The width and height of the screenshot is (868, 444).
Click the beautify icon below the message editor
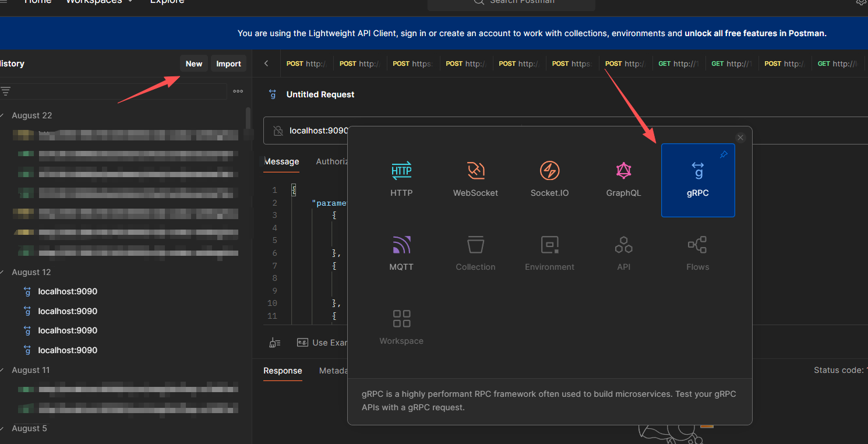275,343
